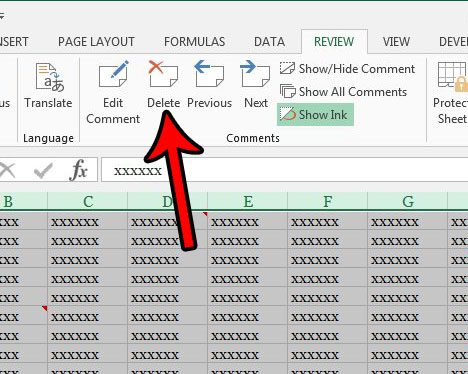Toggle Show/Hide Comment
Screen dimensions: 468x374
[x=347, y=69]
